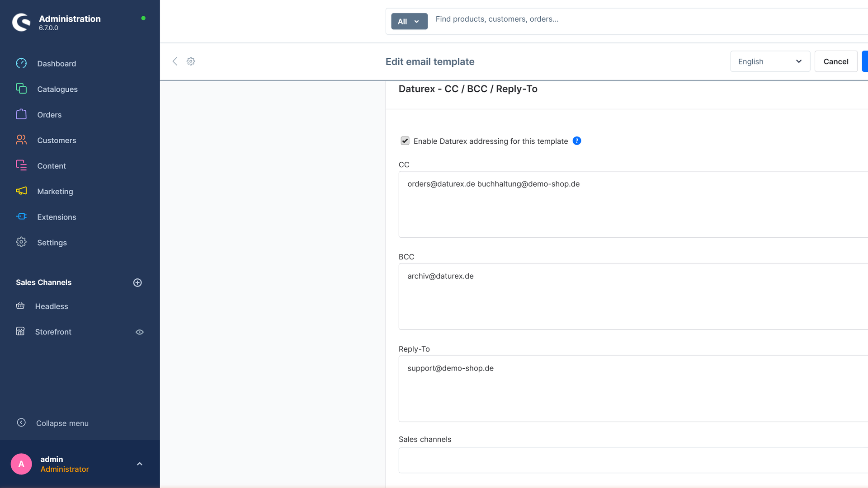Click the Customers people icon

[21, 140]
